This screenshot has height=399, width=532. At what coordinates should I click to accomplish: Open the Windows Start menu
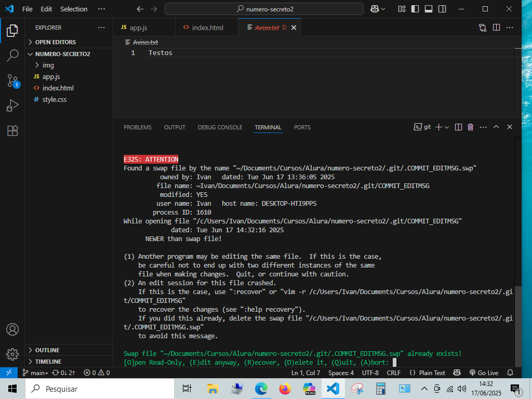[x=12, y=389]
